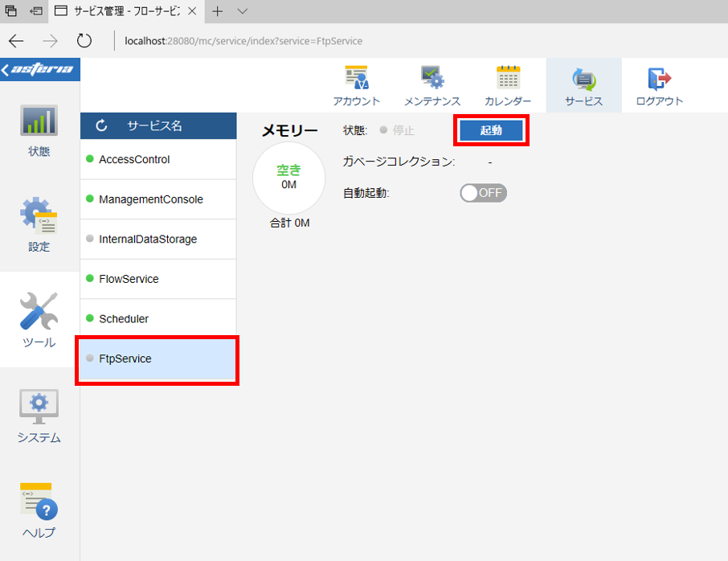Open the browser tab list chevron
This screenshot has height=561, width=728.
coord(243,11)
